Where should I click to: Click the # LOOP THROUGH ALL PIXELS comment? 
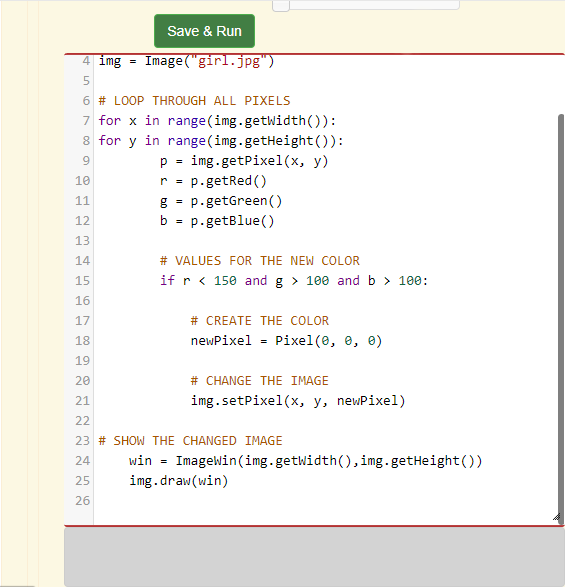click(194, 101)
